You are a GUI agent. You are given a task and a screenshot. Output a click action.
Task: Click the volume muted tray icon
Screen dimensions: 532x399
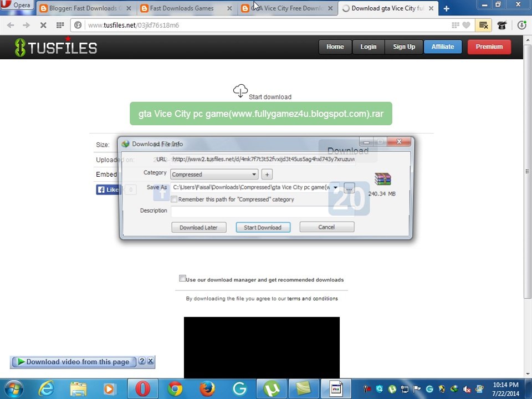pyautogui.click(x=467, y=389)
